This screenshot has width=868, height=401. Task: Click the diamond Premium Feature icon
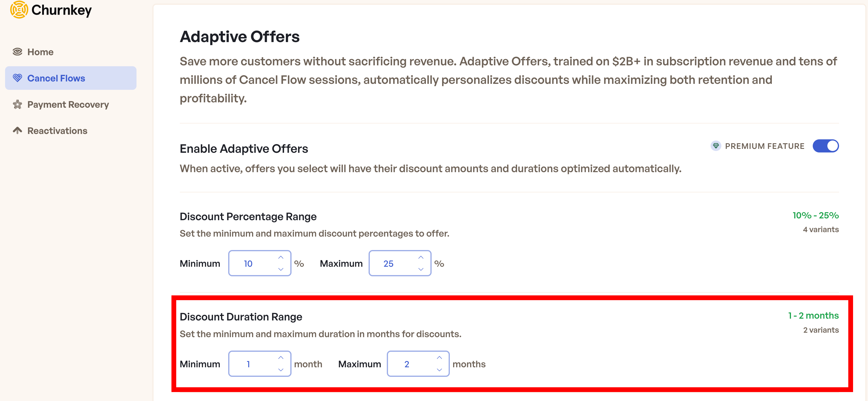pyautogui.click(x=716, y=146)
